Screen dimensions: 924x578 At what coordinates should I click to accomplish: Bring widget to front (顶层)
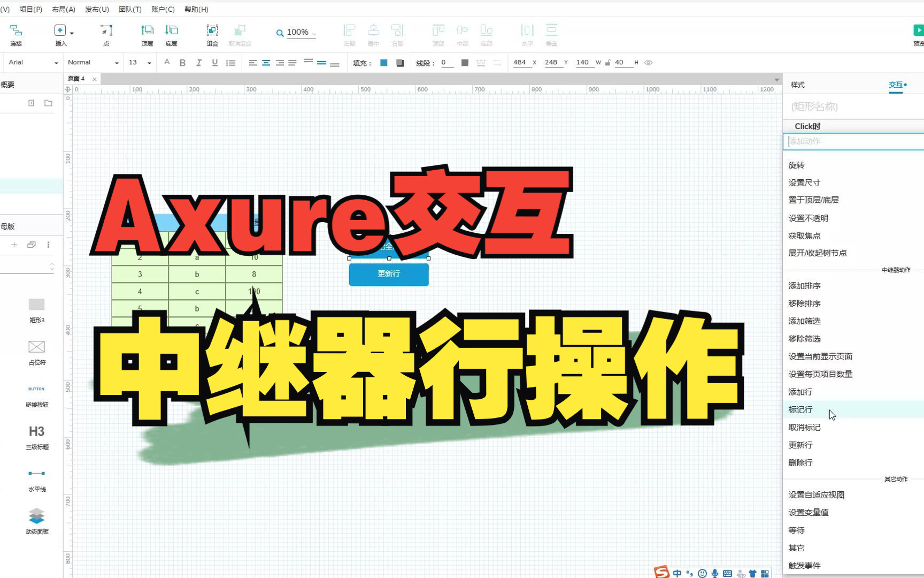pos(147,35)
